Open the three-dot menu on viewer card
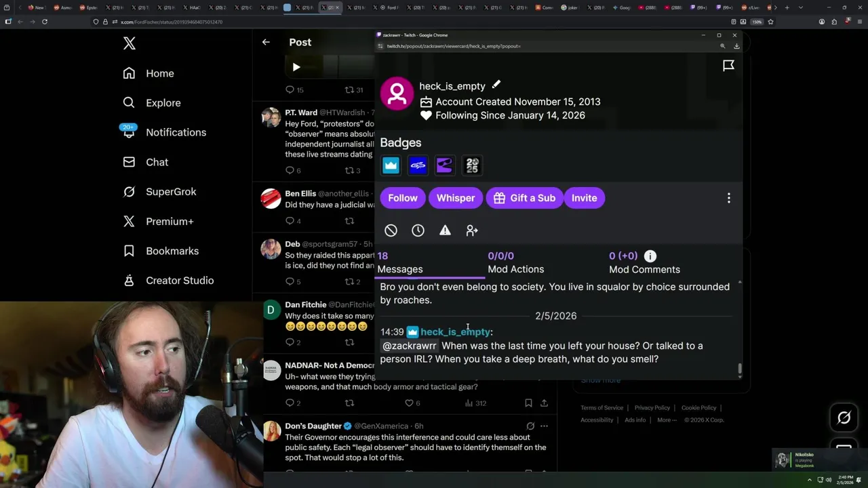Image resolution: width=868 pixels, height=488 pixels. tap(729, 198)
